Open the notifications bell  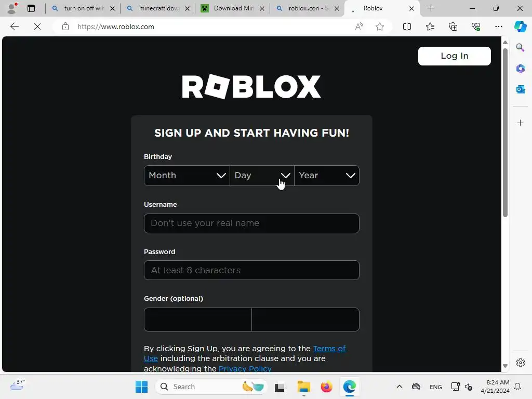pyautogui.click(x=517, y=387)
